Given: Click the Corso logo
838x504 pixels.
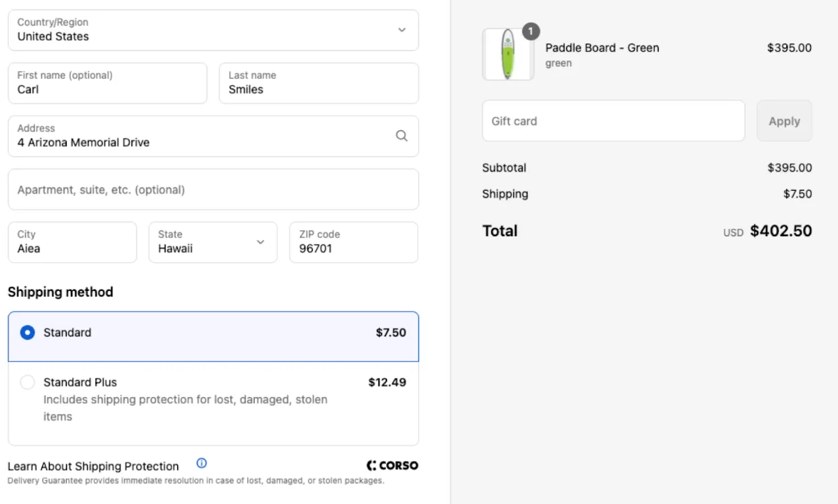Looking at the screenshot, I should [x=392, y=466].
